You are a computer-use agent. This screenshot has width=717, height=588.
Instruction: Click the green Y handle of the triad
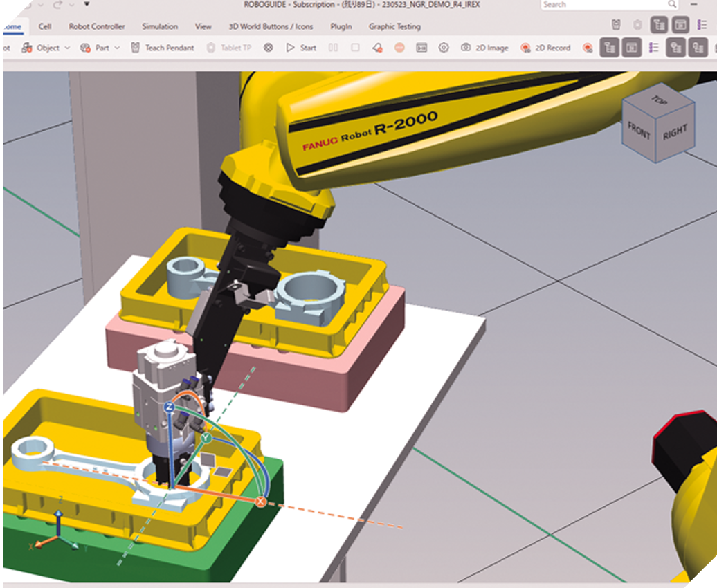click(x=206, y=438)
